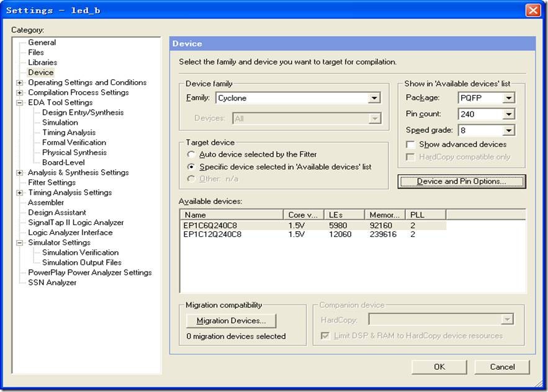Select Auto device selected by Fitter
Viewport: 548px width, 392px height.
pyautogui.click(x=192, y=154)
